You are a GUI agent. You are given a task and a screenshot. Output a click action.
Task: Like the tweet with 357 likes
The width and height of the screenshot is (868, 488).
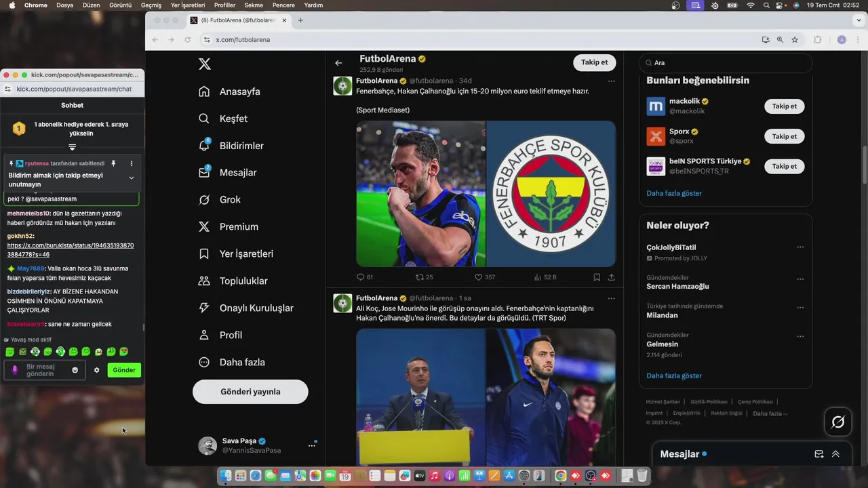(x=485, y=277)
